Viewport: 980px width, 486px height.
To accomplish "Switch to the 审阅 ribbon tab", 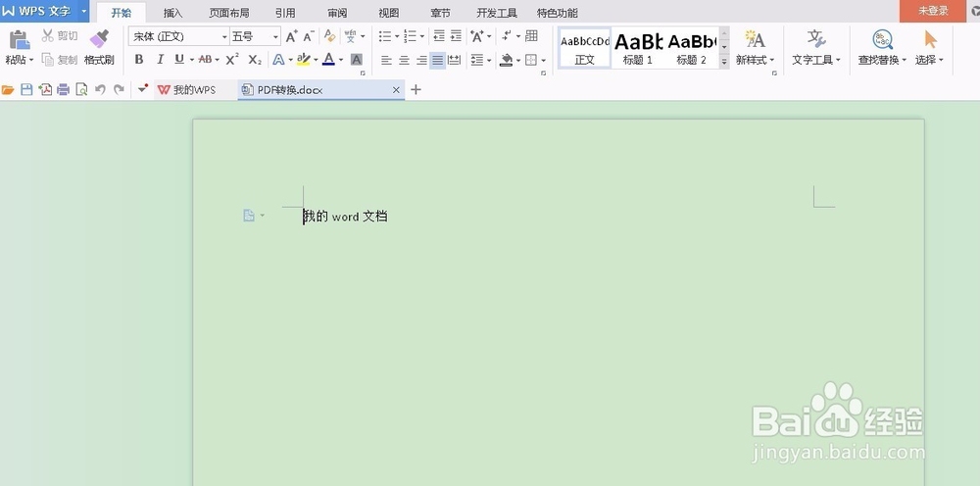I will (x=337, y=13).
